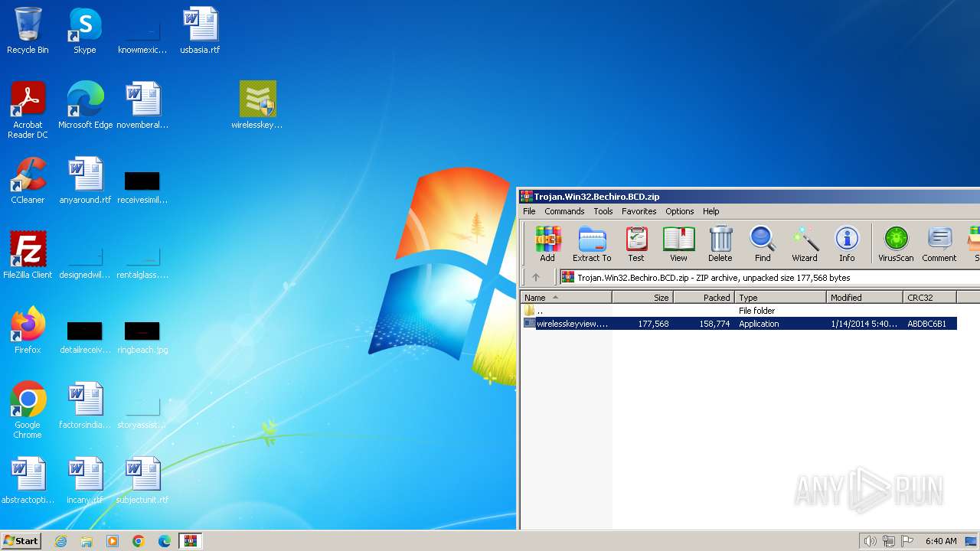Select the abstractopti document on desktop
The height and width of the screenshot is (551, 980).
[28, 481]
